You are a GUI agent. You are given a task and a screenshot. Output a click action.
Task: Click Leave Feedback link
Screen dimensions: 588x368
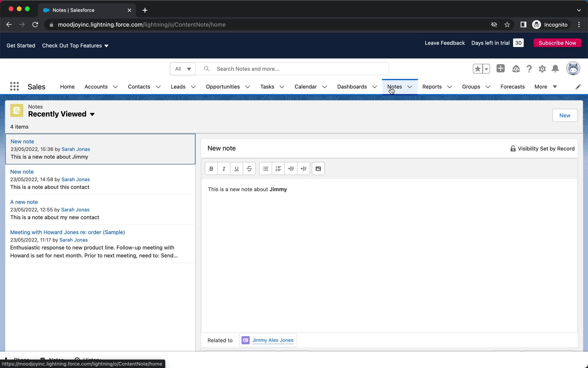coord(445,43)
